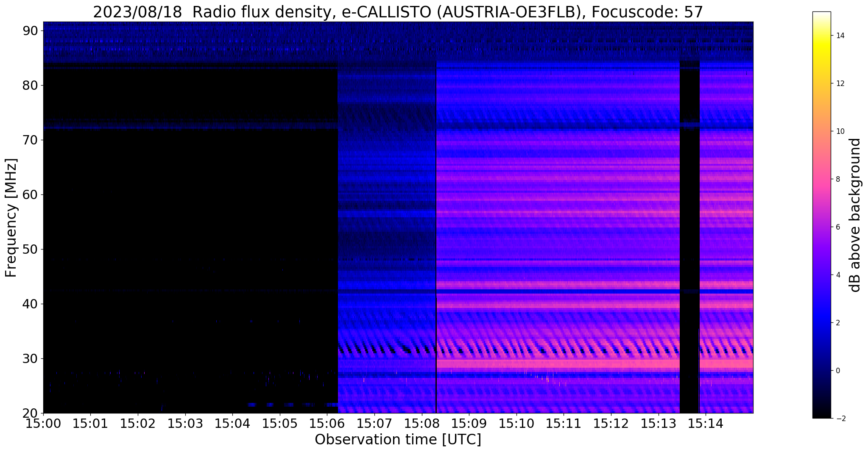
Task: Click the colorbar tick label 4
Action: pyautogui.click(x=837, y=275)
